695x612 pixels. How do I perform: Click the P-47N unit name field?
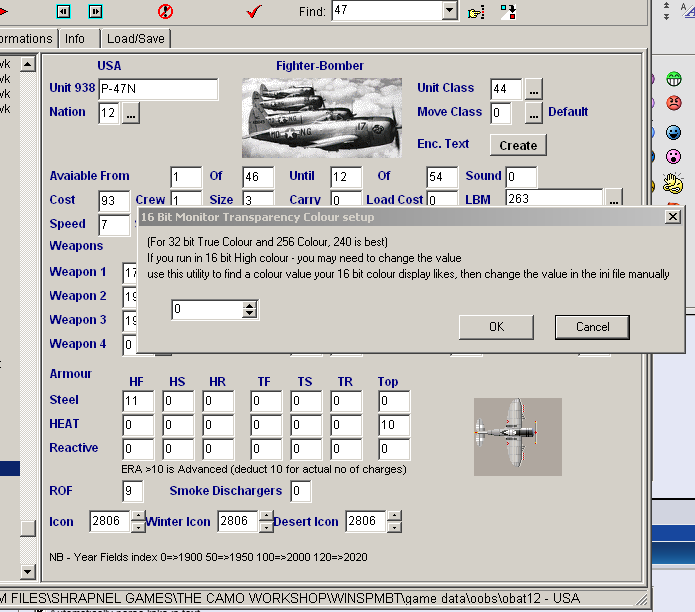(x=158, y=89)
